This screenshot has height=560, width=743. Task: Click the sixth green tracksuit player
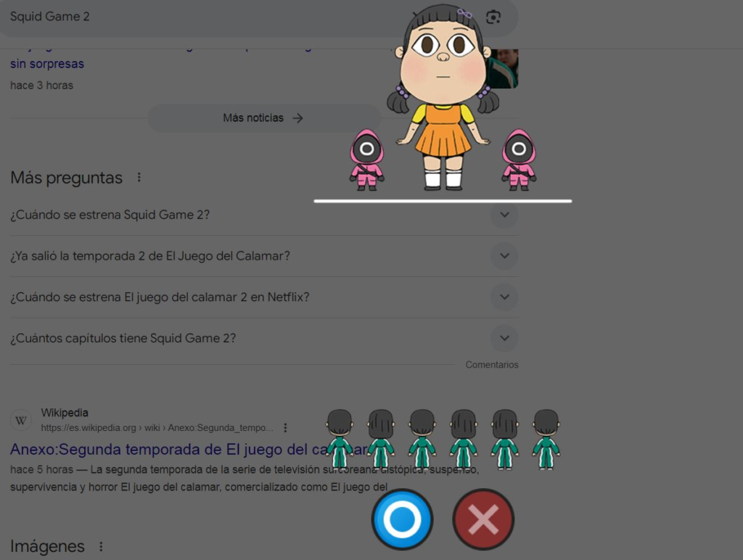(x=546, y=439)
